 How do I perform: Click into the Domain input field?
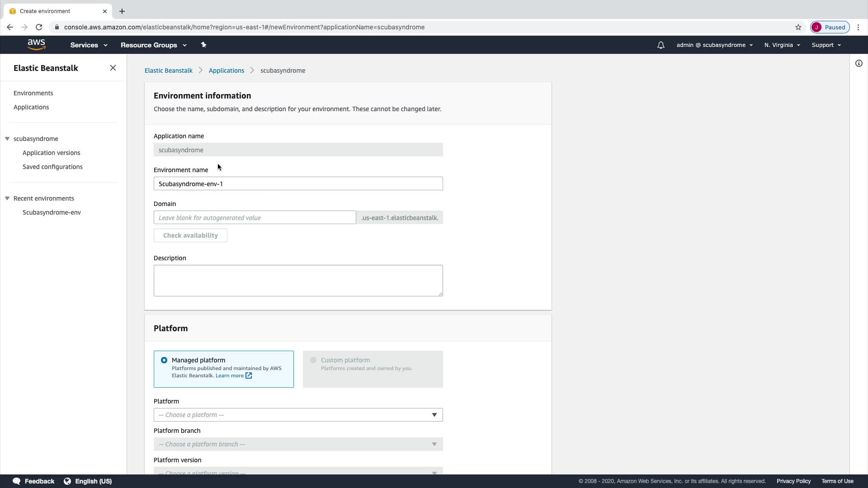(x=255, y=218)
